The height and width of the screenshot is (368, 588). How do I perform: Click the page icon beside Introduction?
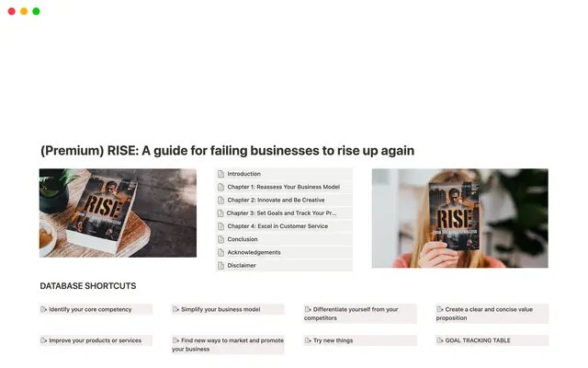click(220, 174)
